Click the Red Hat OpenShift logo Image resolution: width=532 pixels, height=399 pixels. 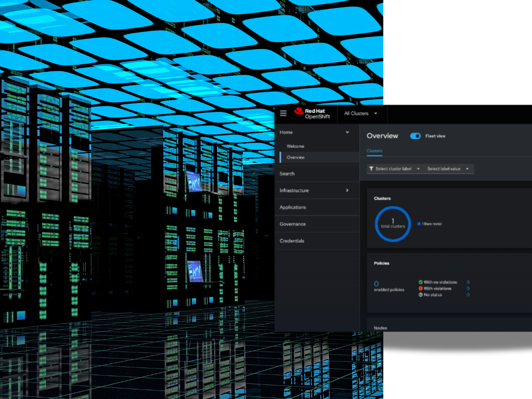click(x=312, y=113)
